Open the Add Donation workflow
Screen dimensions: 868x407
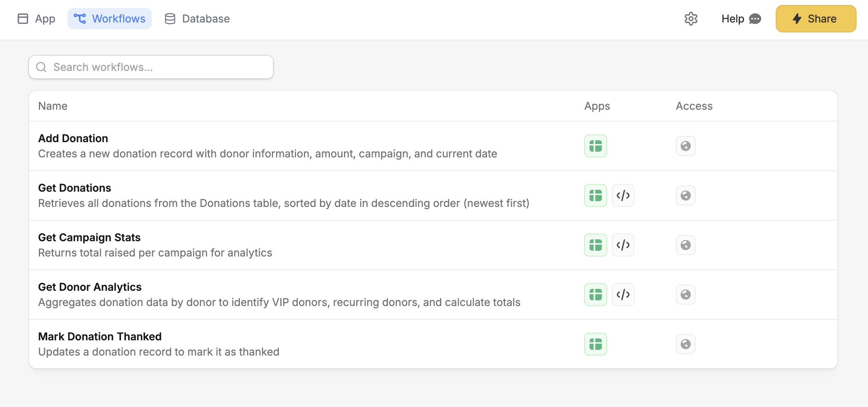73,138
